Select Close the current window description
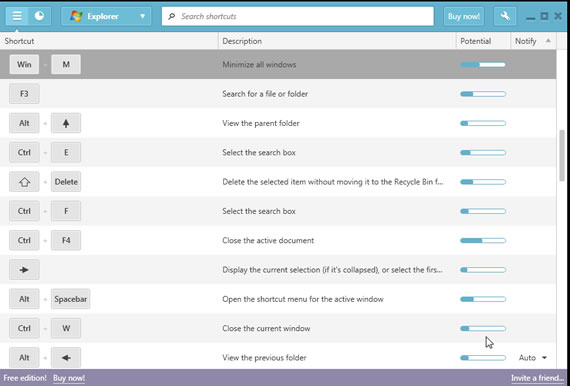Screen dimensions: 570x386 266,328
